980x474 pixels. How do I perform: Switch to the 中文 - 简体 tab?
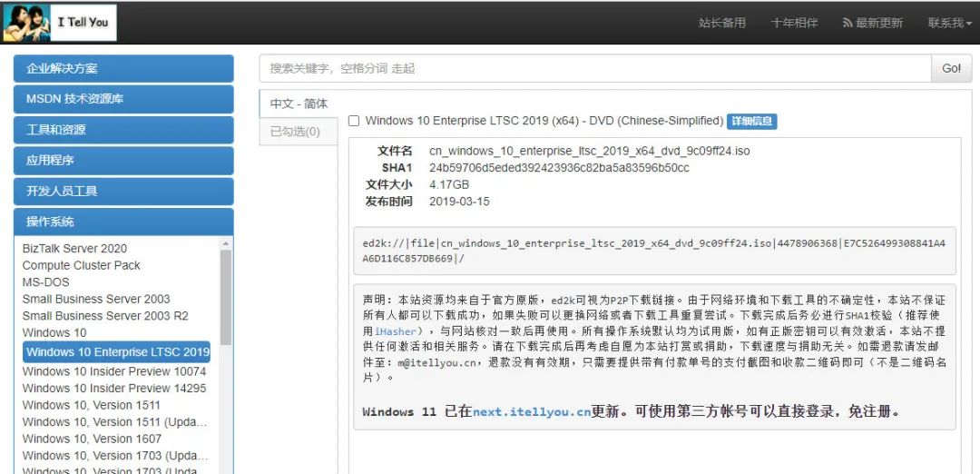coord(299,104)
